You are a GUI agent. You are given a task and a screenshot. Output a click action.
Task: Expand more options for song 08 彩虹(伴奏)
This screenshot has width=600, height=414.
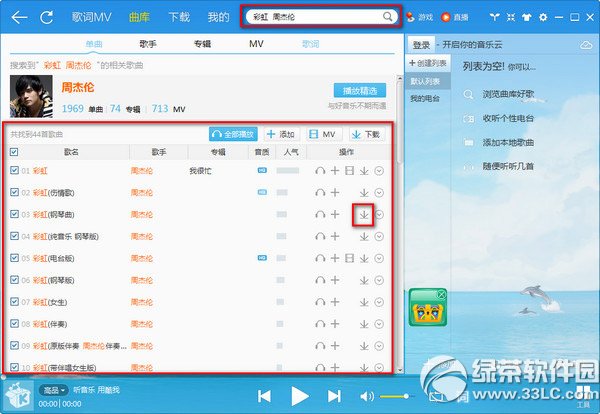(x=379, y=324)
